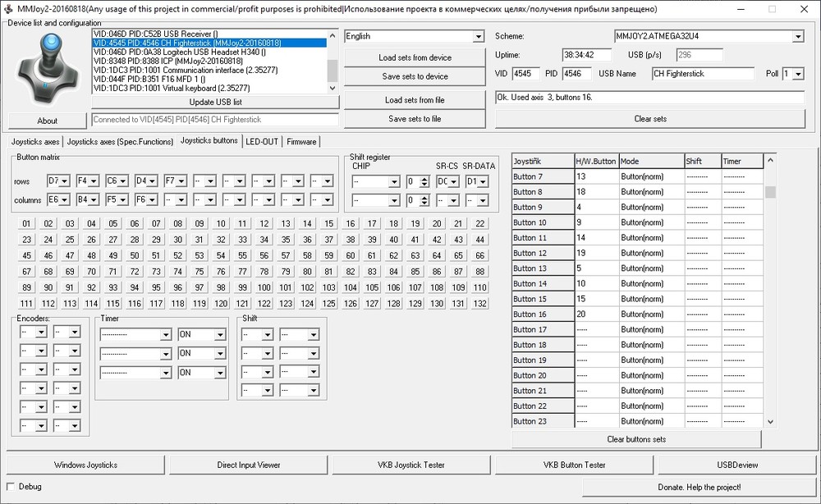This screenshot has height=504, width=821.
Task: Switch to the Joysticks axes tab
Action: point(35,141)
